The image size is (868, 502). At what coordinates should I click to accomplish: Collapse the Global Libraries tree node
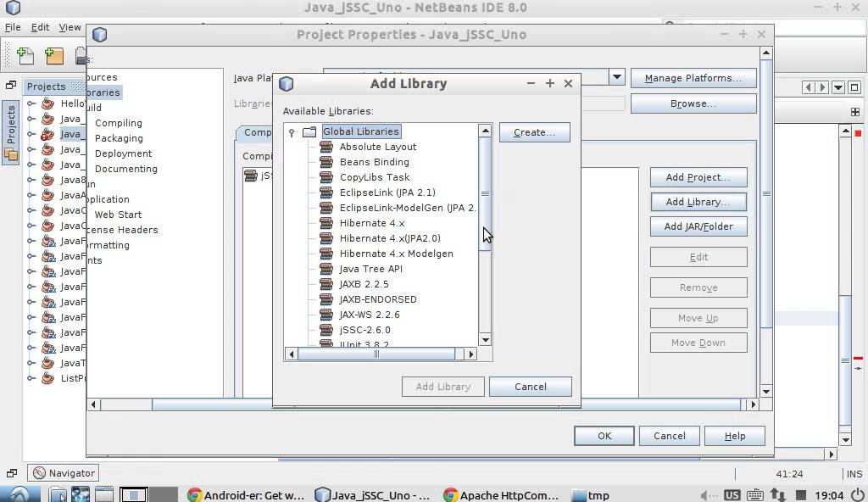coord(292,132)
